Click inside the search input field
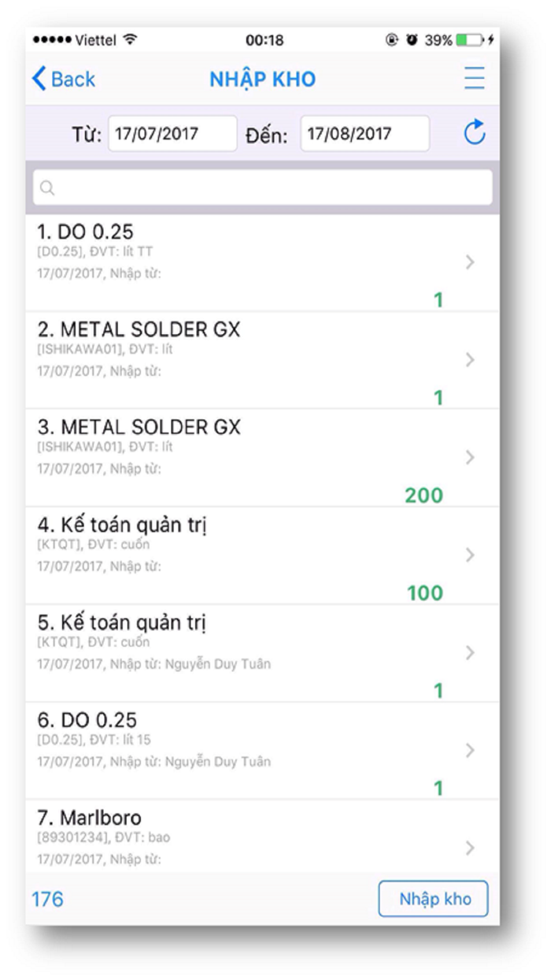The height and width of the screenshot is (980, 551). (260, 187)
